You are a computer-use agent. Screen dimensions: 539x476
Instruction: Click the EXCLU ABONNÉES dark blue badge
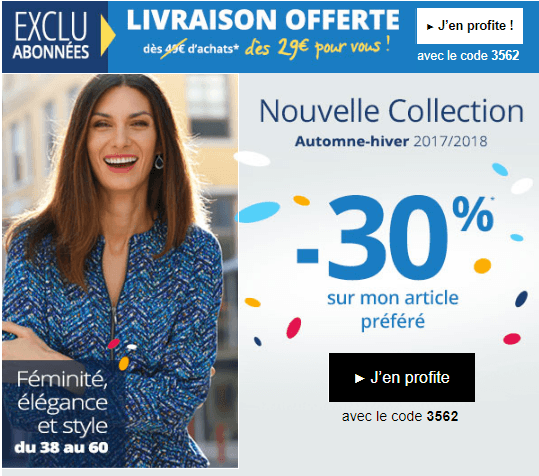(x=51, y=36)
